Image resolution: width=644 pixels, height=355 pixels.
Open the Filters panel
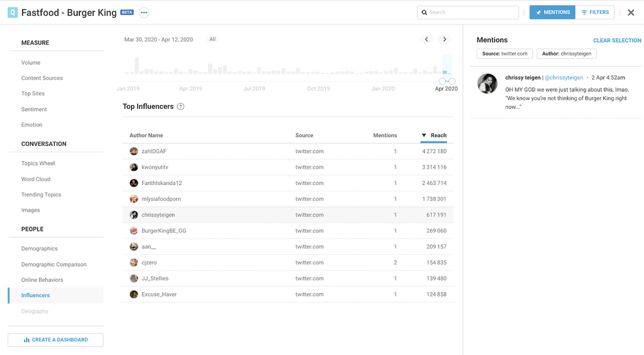tap(595, 13)
